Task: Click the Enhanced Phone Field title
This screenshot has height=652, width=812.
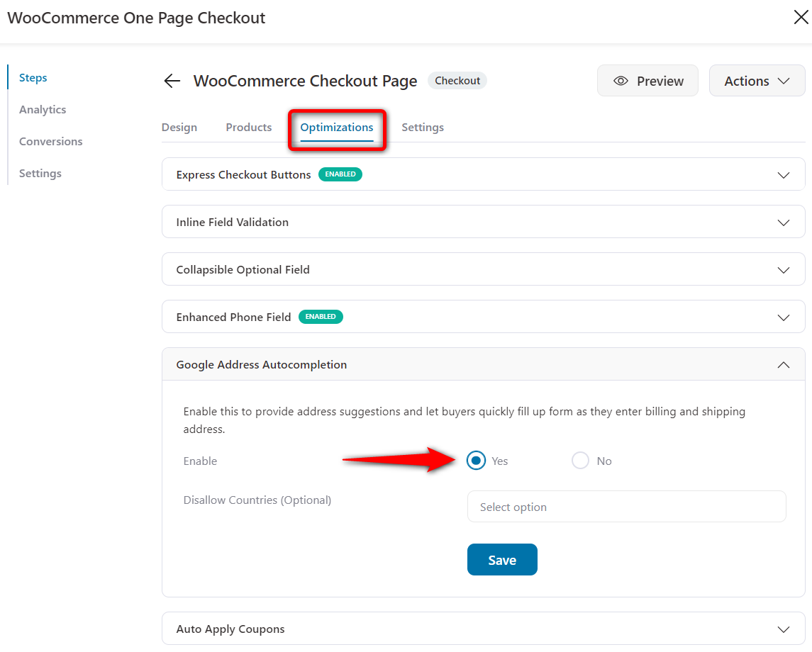Action: point(233,317)
